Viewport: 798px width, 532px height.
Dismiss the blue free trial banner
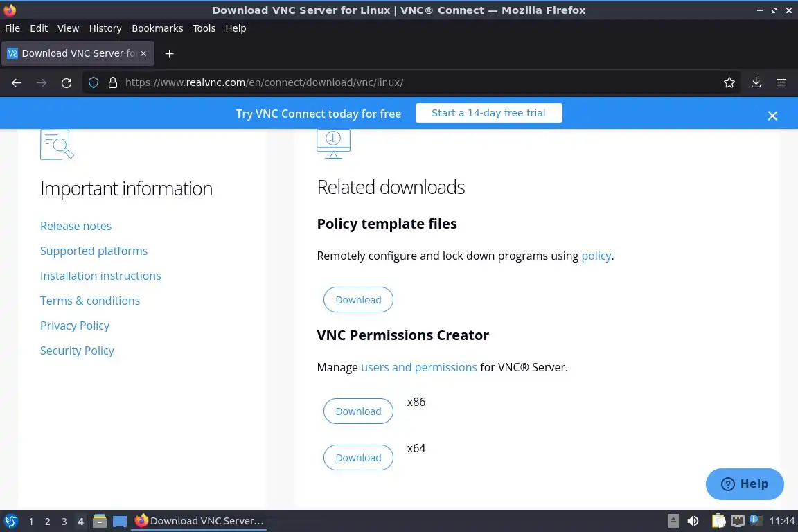coord(772,116)
